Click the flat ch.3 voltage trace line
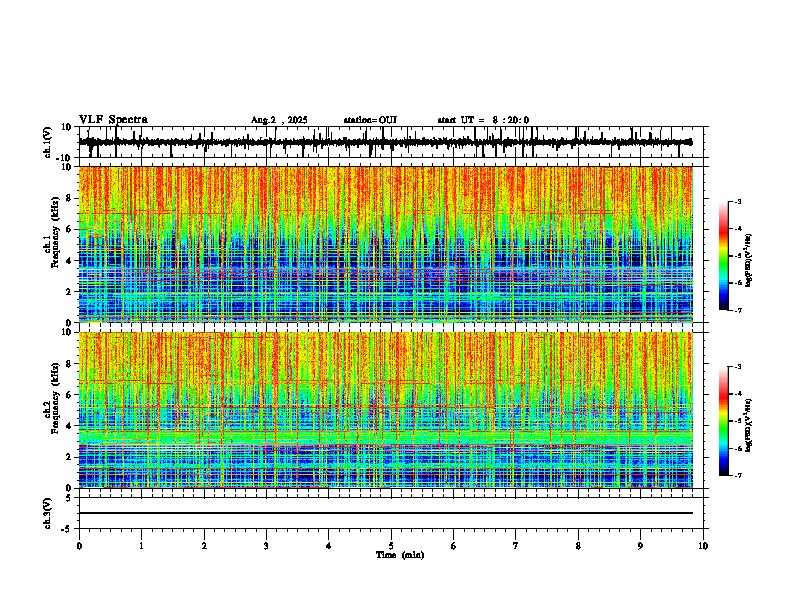792x612 pixels. point(385,513)
